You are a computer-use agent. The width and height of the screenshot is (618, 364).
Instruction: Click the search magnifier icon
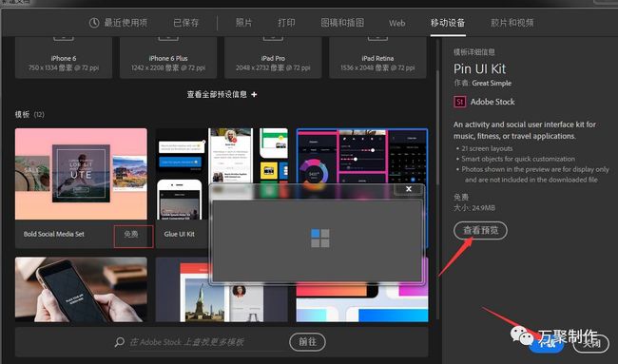[120, 342]
